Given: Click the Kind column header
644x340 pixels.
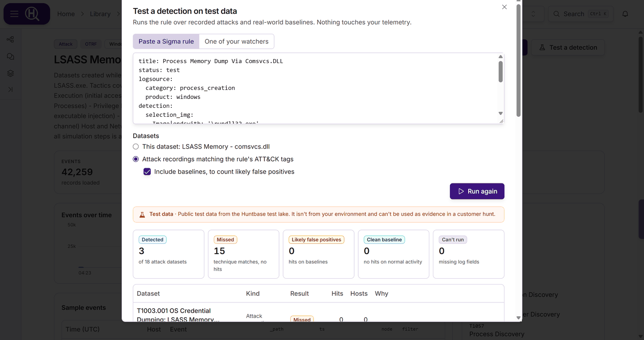Looking at the screenshot, I should coord(253,293).
